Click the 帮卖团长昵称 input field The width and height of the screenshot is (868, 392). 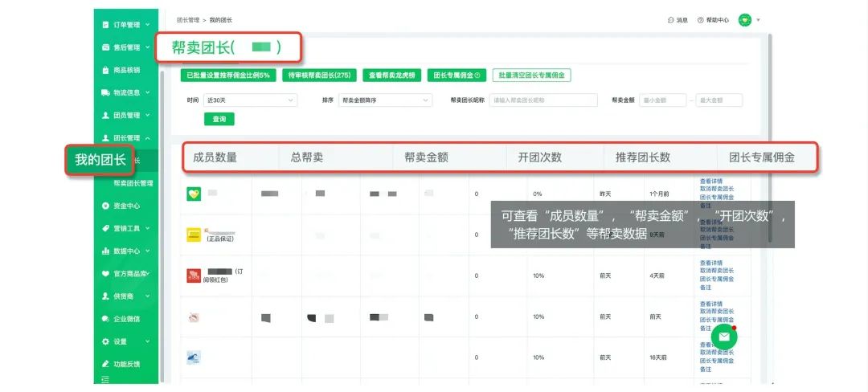point(543,100)
